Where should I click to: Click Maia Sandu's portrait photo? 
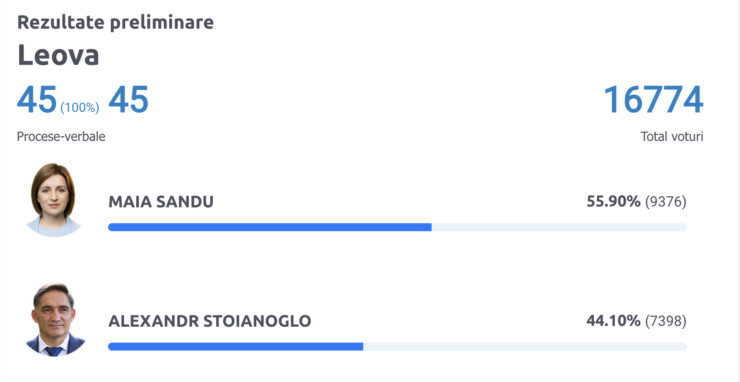[53, 200]
